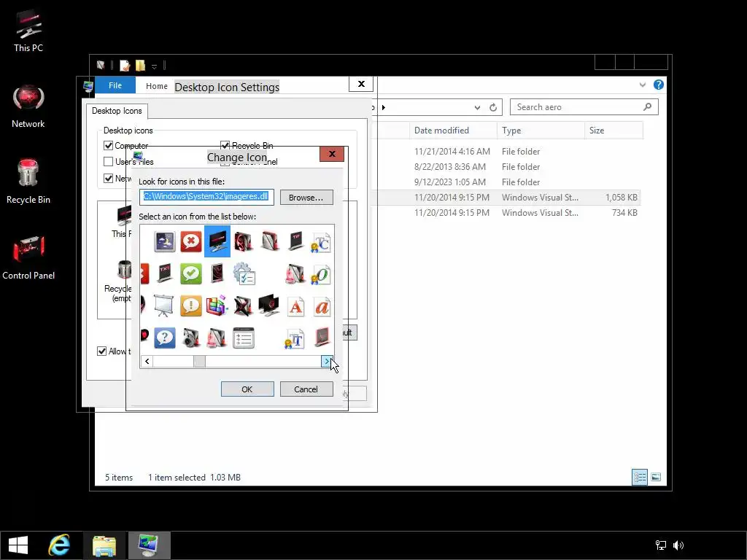Viewport: 747px width, 560px height.
Task: Open the Home ribbon tab
Action: coord(157,86)
